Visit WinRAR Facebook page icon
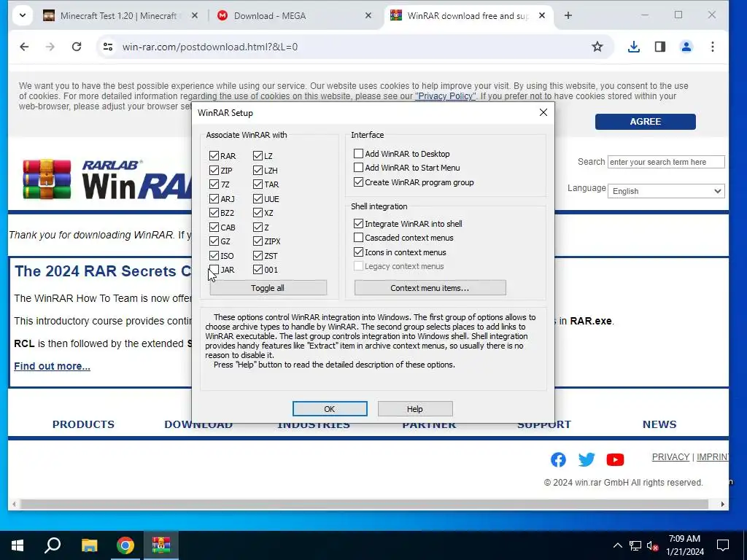This screenshot has height=560, width=747. 558,459
